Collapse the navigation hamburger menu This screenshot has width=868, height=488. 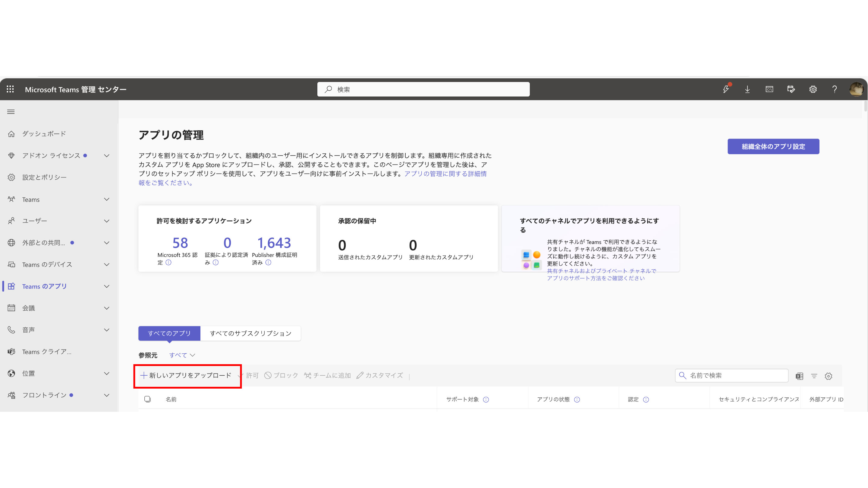(11, 112)
